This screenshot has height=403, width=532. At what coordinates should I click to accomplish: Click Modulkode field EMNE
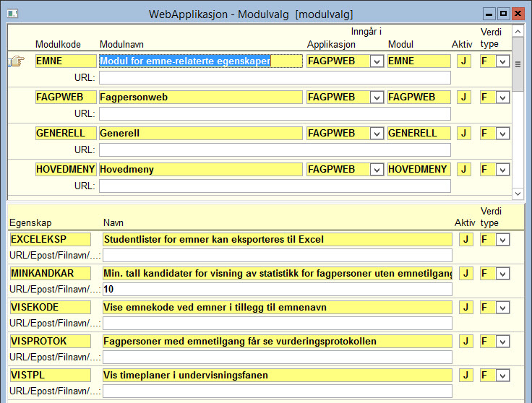point(66,61)
